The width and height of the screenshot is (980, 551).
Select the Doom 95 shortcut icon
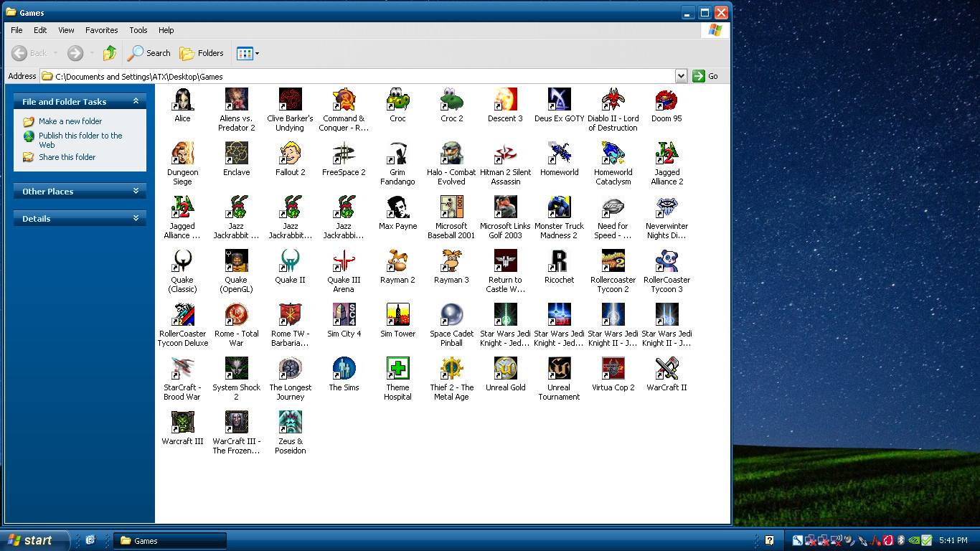pos(666,99)
